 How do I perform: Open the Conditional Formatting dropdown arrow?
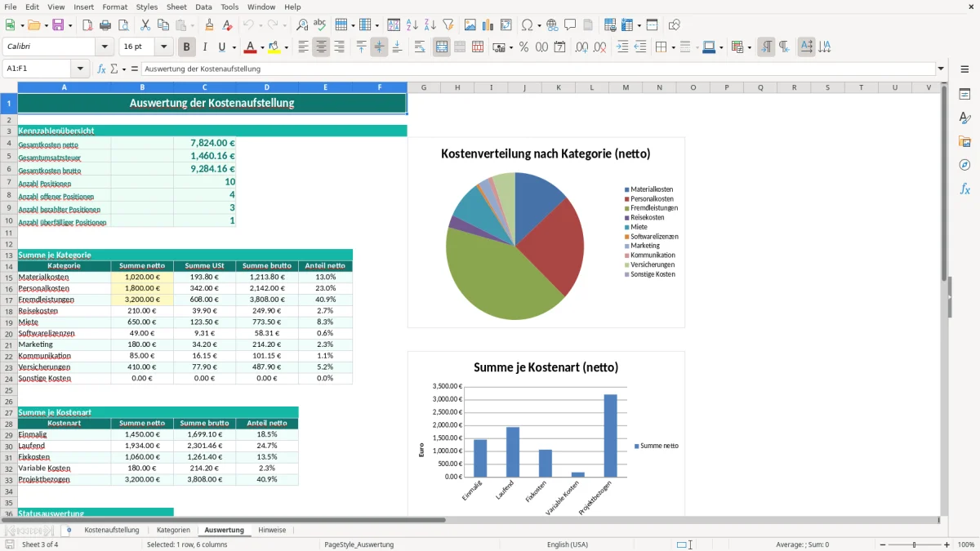click(x=749, y=47)
